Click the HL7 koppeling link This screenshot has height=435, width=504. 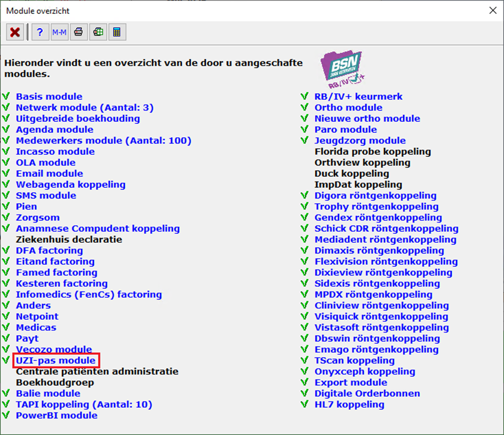[349, 405]
